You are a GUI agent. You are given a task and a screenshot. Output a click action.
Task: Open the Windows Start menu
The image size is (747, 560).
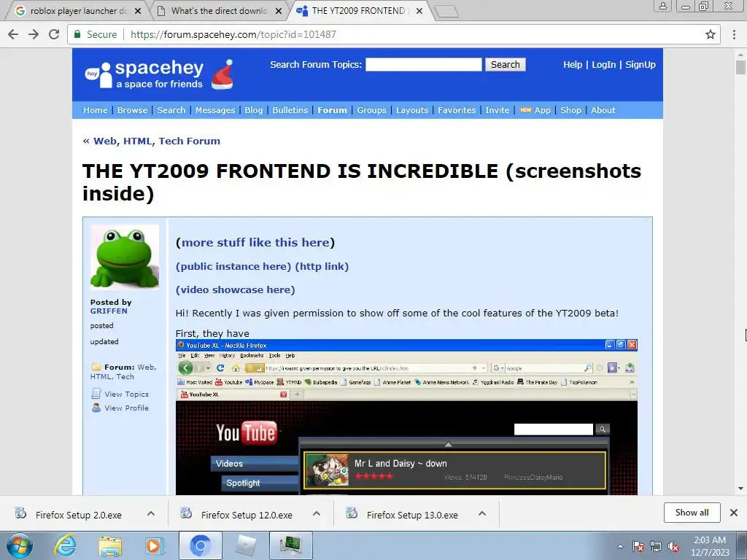tap(20, 545)
